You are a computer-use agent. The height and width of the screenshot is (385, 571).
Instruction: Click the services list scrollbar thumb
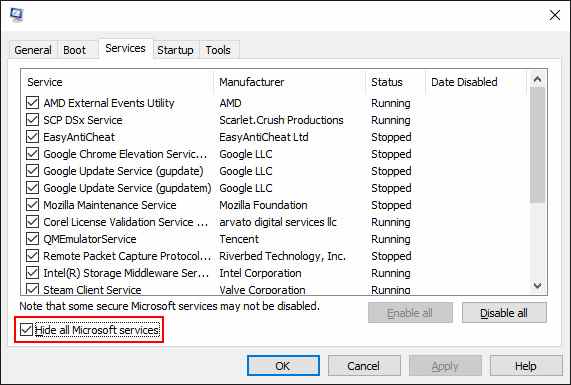[x=537, y=145]
